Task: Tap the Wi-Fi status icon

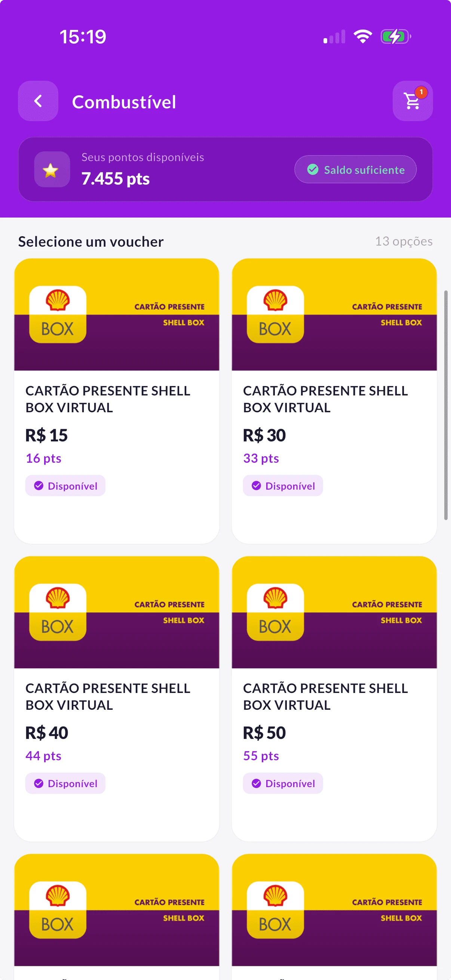Action: coord(363,37)
